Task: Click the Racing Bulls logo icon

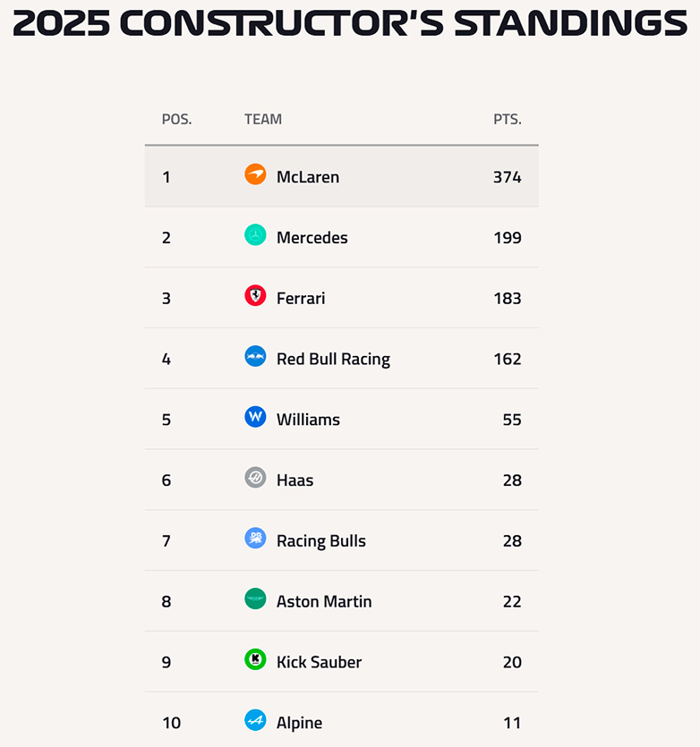Action: [255, 539]
